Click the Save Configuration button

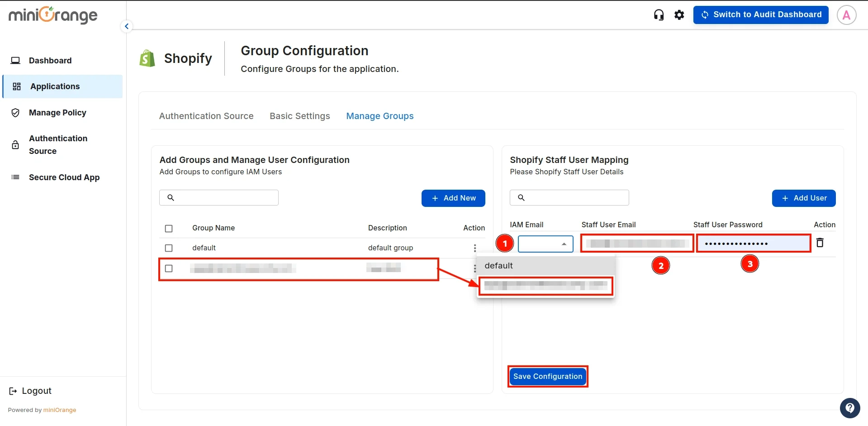547,376
